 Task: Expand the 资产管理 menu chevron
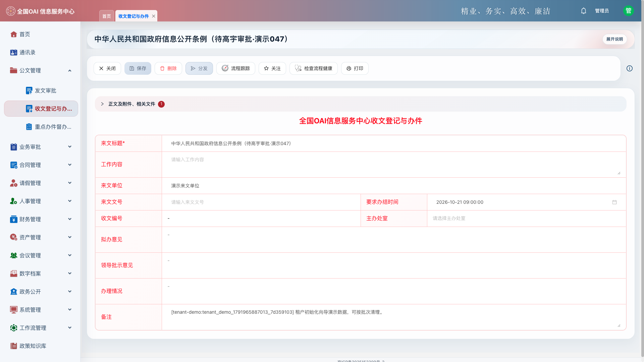pos(70,237)
